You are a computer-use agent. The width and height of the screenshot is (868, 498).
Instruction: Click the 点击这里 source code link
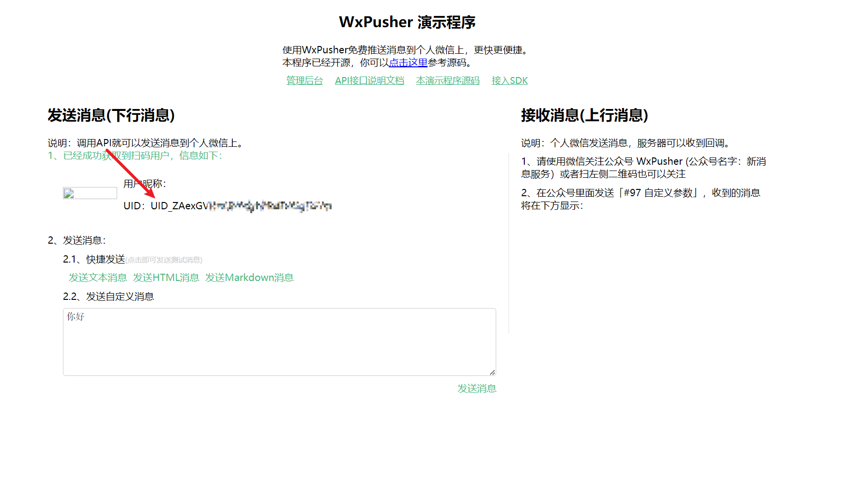click(x=408, y=62)
